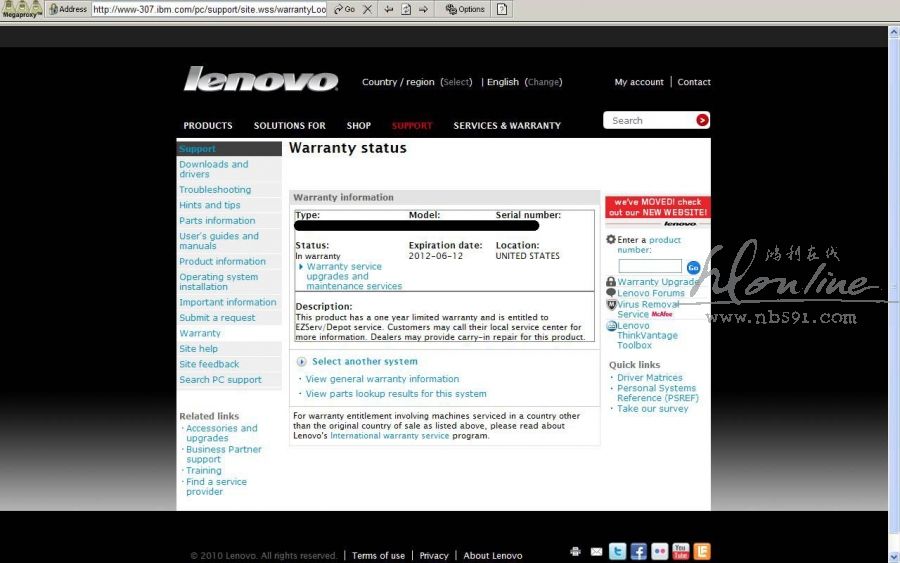The height and width of the screenshot is (563, 900).
Task: Click Select another system link
Action: (364, 362)
